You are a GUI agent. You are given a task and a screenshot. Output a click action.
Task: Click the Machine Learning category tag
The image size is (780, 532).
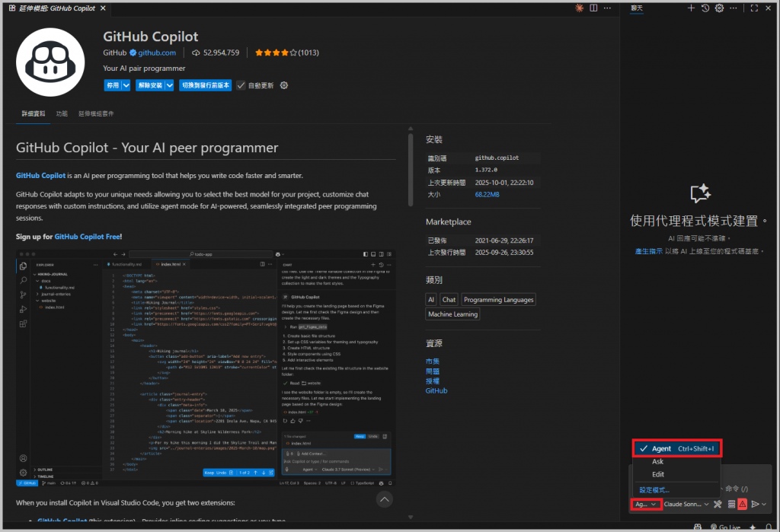coord(452,314)
